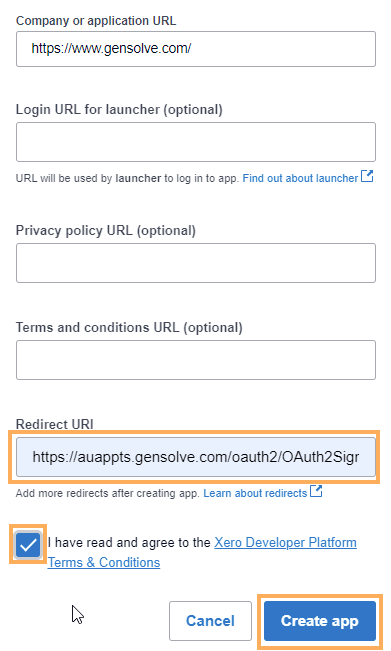
Task: Click the 'Privacy policy URL (optional)' label
Action: coord(106,230)
